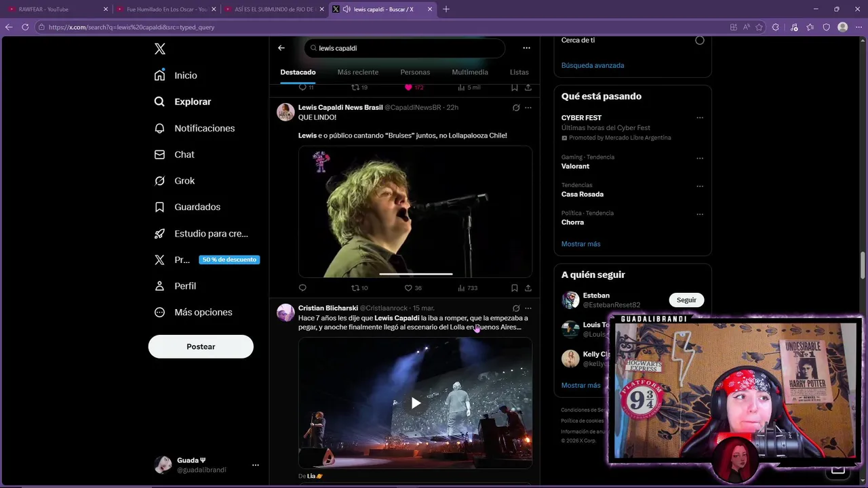This screenshot has width=868, height=488.
Task: Open Chat messages in sidebar
Action: pos(174,155)
